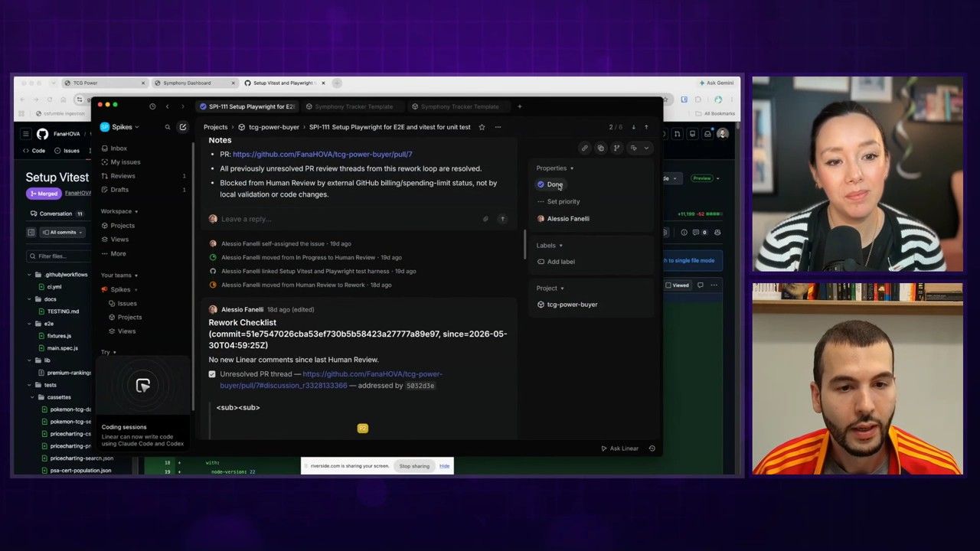
Task: Click Set priority property
Action: click(x=558, y=201)
